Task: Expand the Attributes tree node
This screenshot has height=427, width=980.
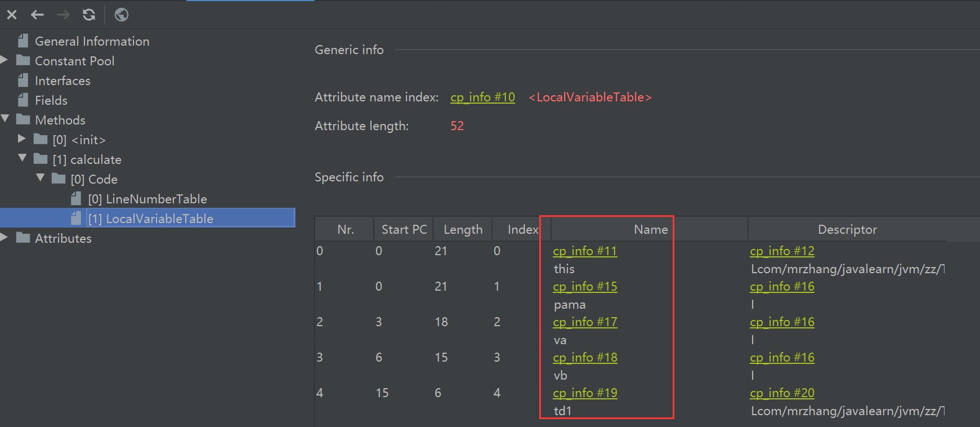Action: pos(5,238)
